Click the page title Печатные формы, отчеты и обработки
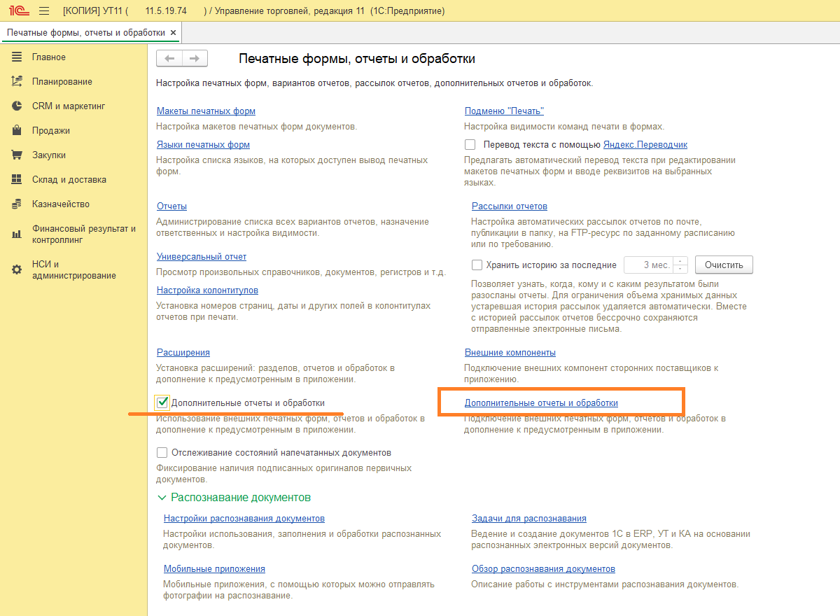This screenshot has height=616, width=840. click(357, 59)
